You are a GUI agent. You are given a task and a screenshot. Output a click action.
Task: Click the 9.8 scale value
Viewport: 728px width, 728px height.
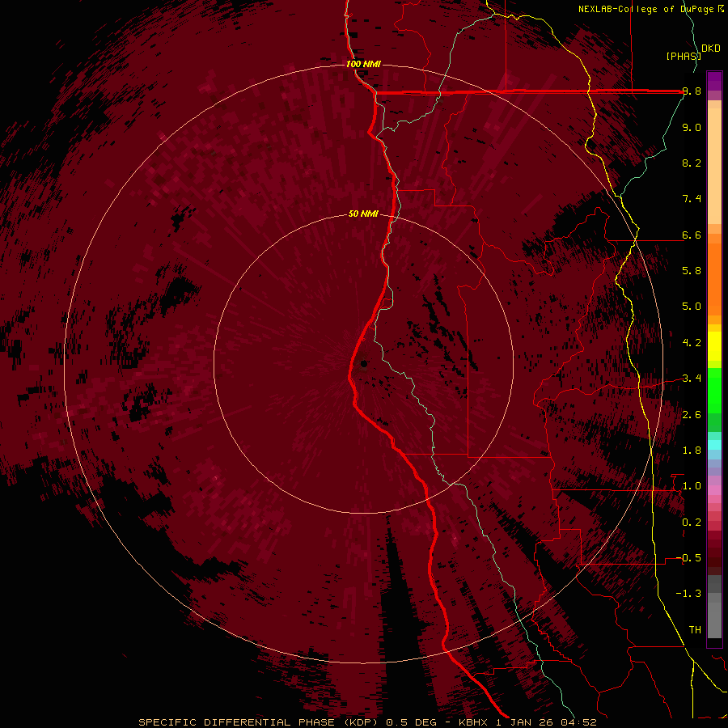pyautogui.click(x=692, y=91)
